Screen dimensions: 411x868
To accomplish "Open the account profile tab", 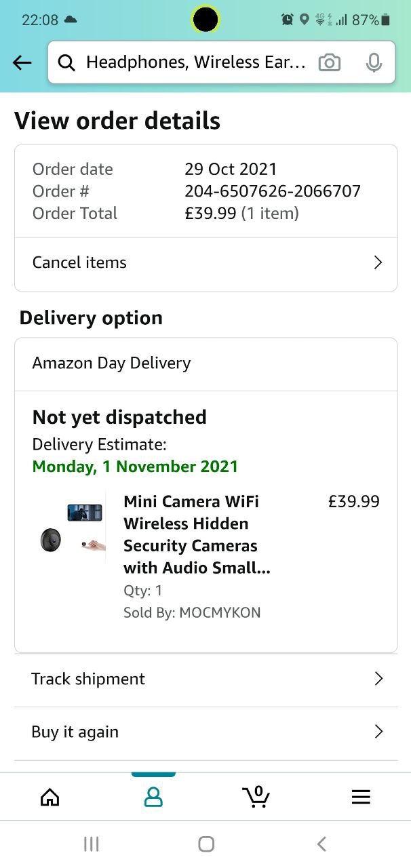I will tap(153, 797).
